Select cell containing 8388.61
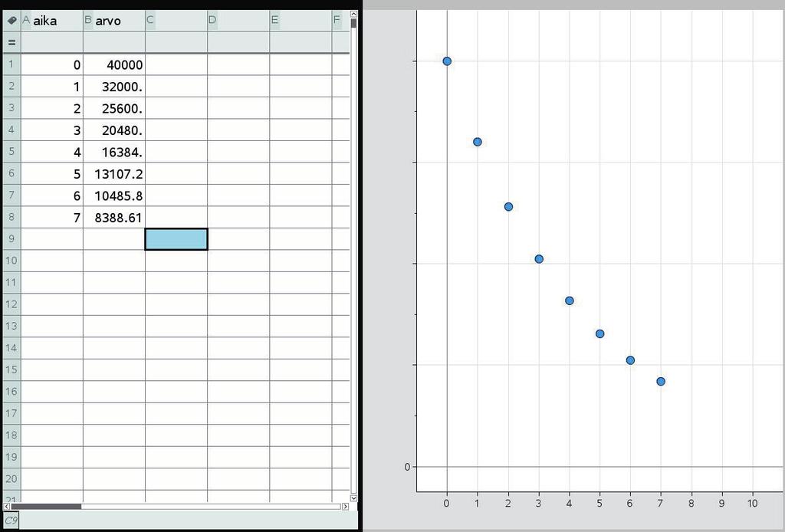The width and height of the screenshot is (785, 532). tap(114, 217)
